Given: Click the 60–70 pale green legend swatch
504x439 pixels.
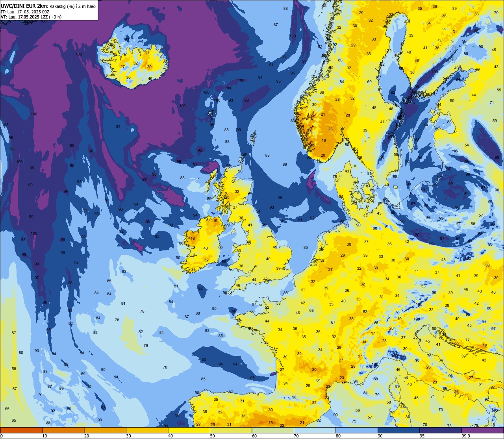Looking at the screenshot, I should [x=273, y=430].
